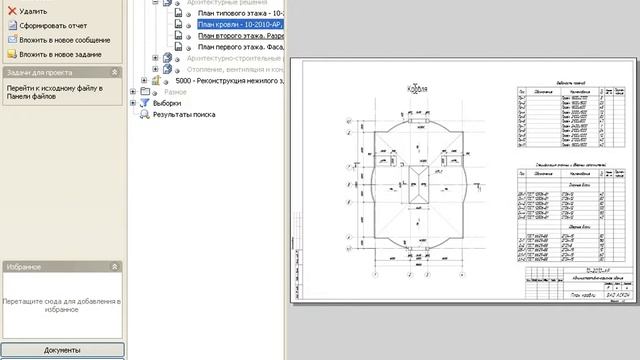
Task: Select document icon of План первого этажа
Action: pyautogui.click(x=178, y=47)
